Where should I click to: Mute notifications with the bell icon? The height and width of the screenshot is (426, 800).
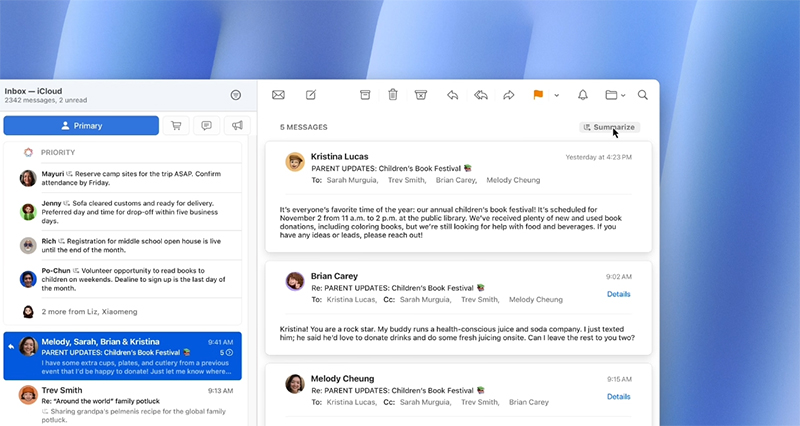click(x=583, y=95)
